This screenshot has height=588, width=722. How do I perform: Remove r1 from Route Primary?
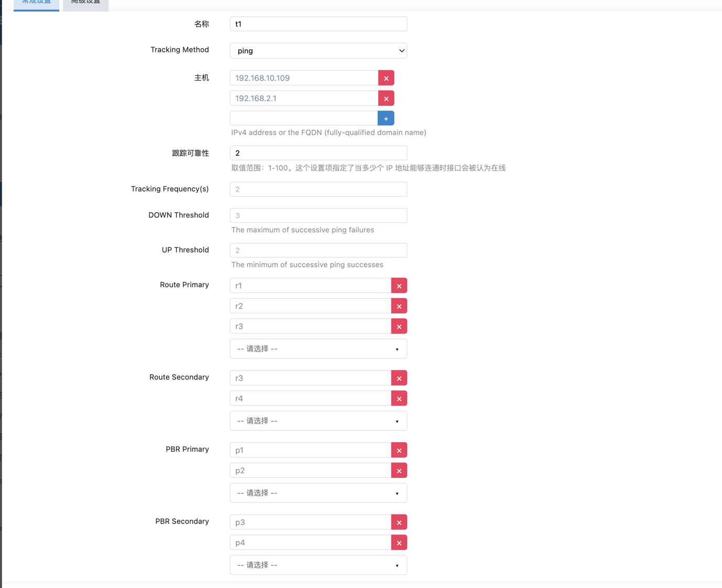[x=399, y=286]
